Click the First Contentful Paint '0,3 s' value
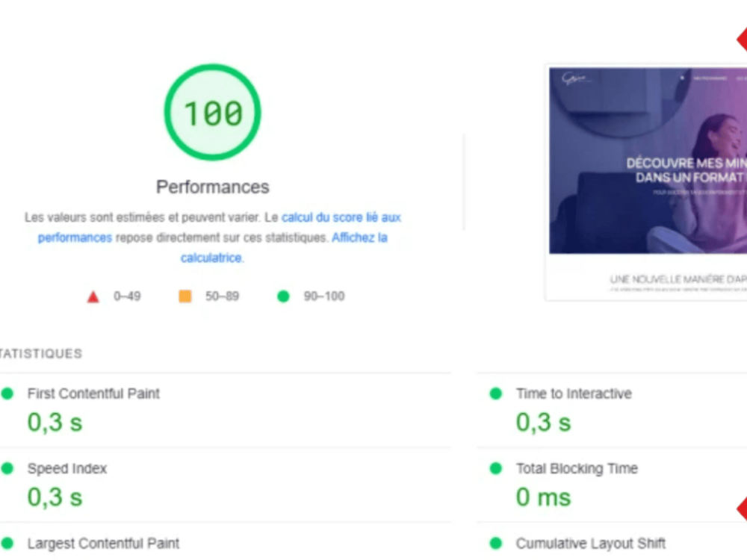The height and width of the screenshot is (560, 747). point(55,423)
